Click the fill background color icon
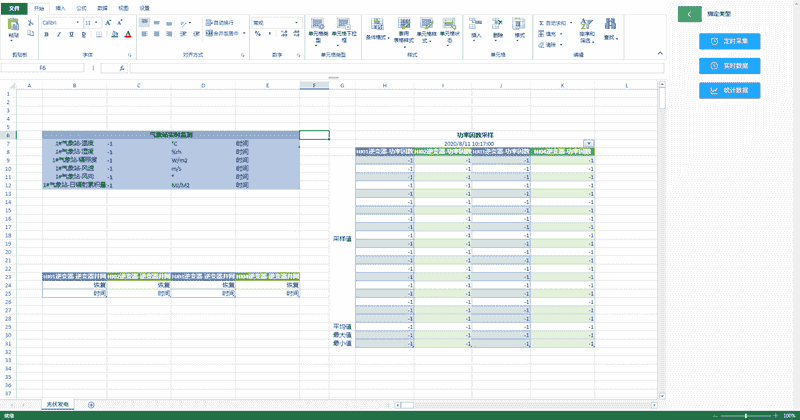 click(114, 34)
